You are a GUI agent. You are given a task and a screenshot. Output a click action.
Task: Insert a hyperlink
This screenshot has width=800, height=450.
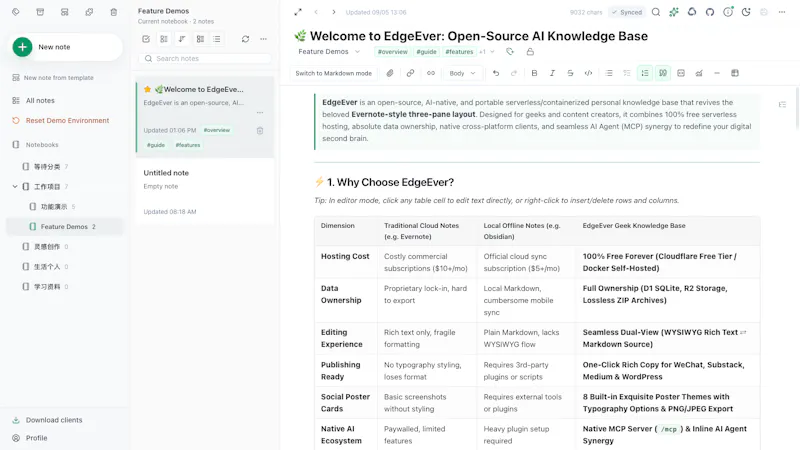(410, 73)
